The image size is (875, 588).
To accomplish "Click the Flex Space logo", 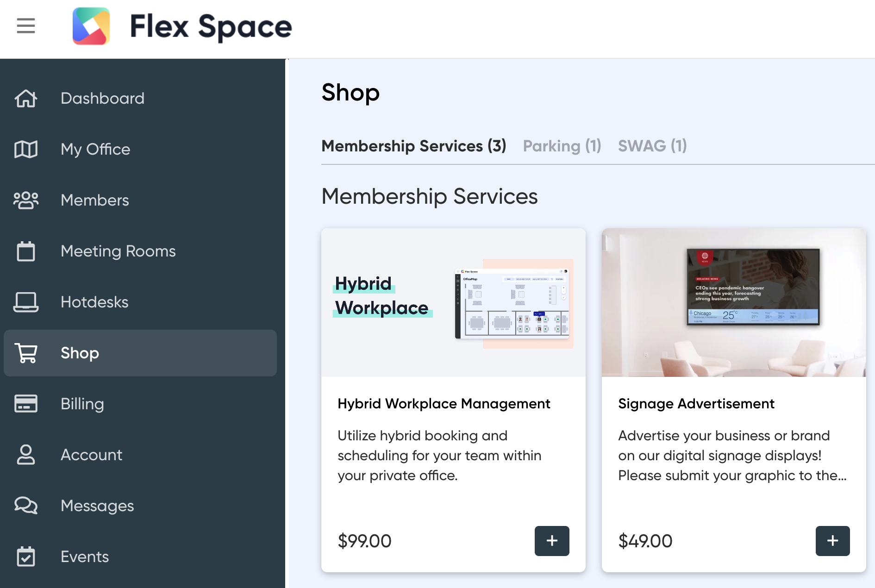I will 91,26.
